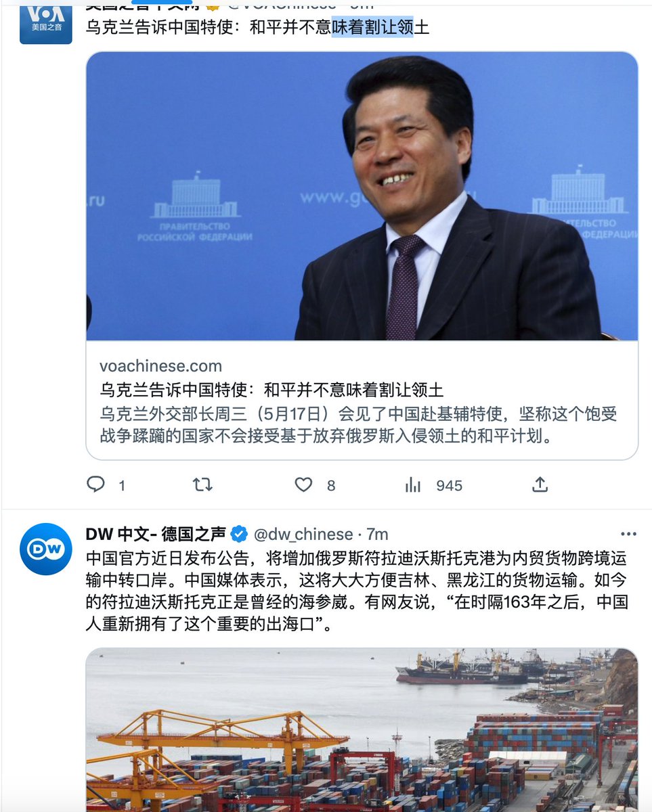Open the DW tweet's three-dot more menu
The height and width of the screenshot is (812, 652).
tap(628, 534)
